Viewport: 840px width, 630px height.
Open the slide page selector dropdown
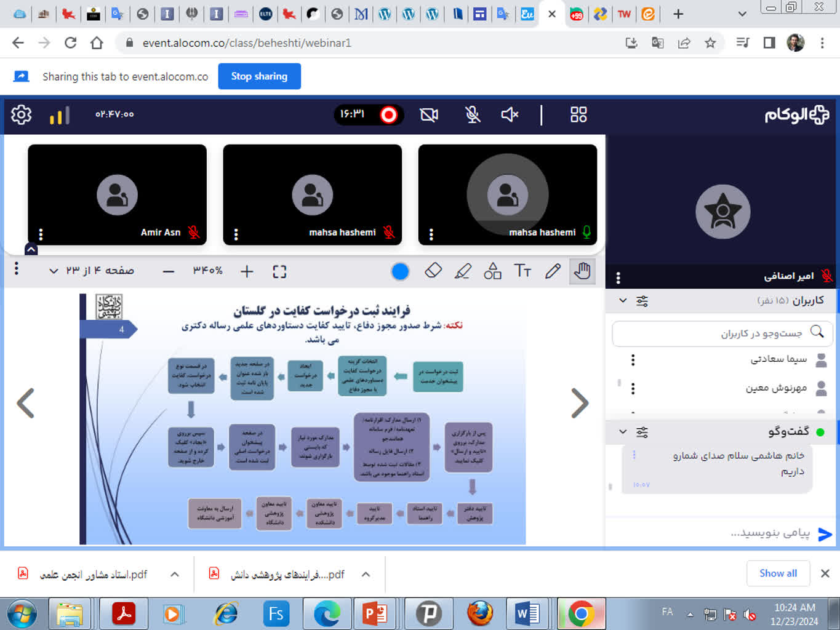[x=54, y=271]
